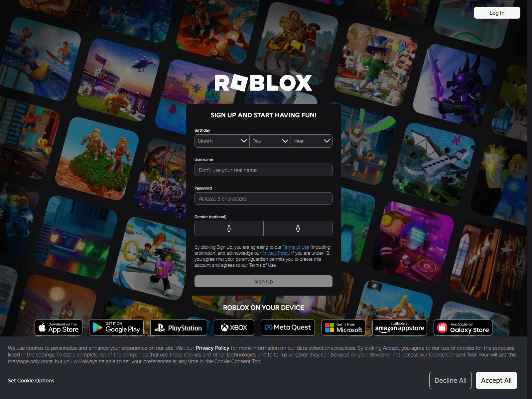Click the Microsoft Store badge
The height and width of the screenshot is (399, 532).
pyautogui.click(x=343, y=328)
